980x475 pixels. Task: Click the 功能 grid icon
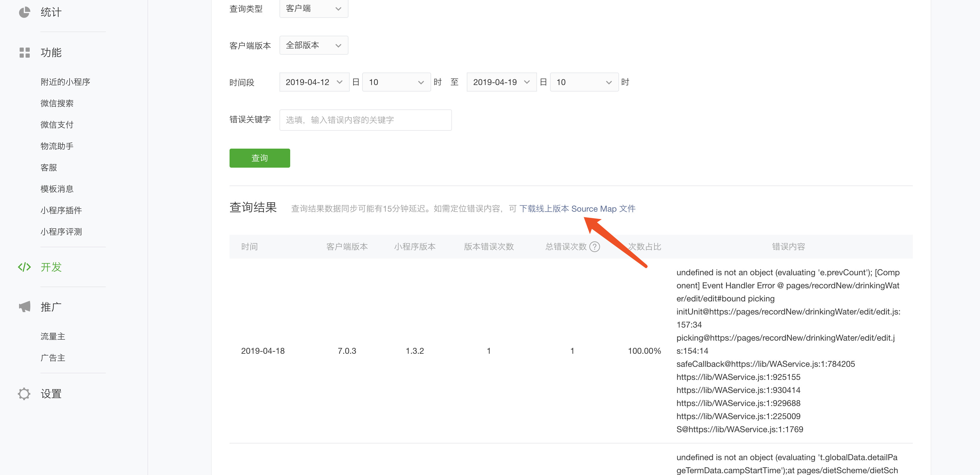tap(24, 53)
